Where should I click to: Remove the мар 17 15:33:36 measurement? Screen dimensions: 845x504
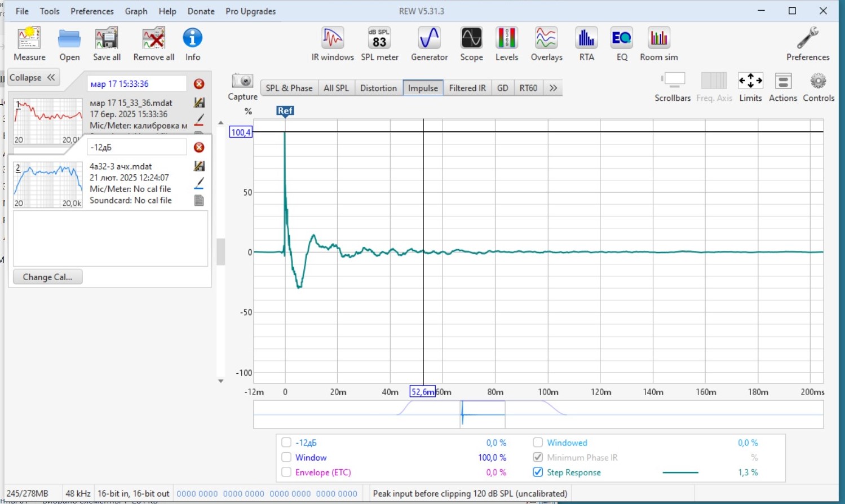click(199, 84)
